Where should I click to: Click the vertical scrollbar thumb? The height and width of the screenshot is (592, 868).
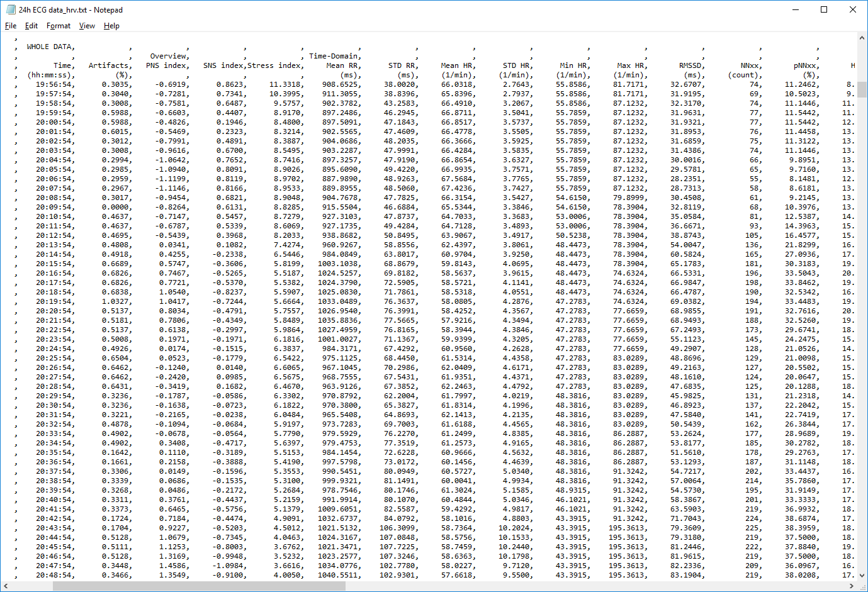coord(862,89)
